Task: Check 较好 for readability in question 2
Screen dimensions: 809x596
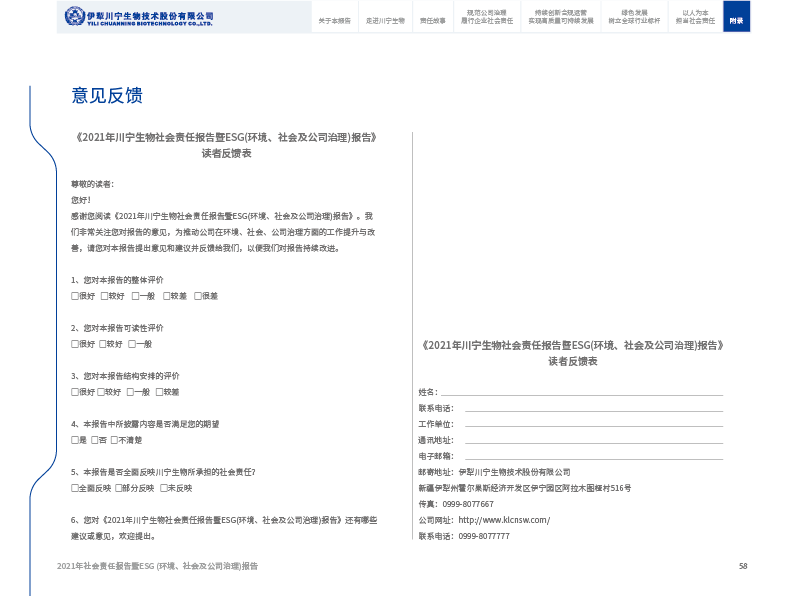Action: point(103,344)
